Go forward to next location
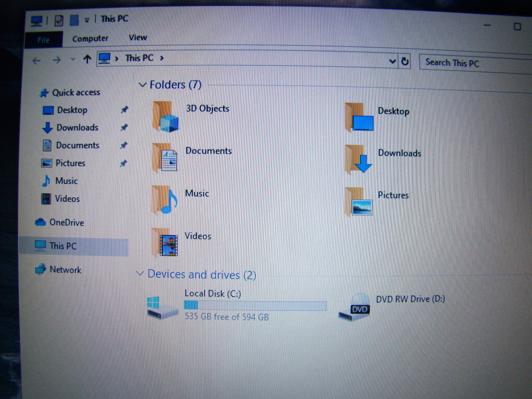Screen dimensions: 532x399 [57, 60]
